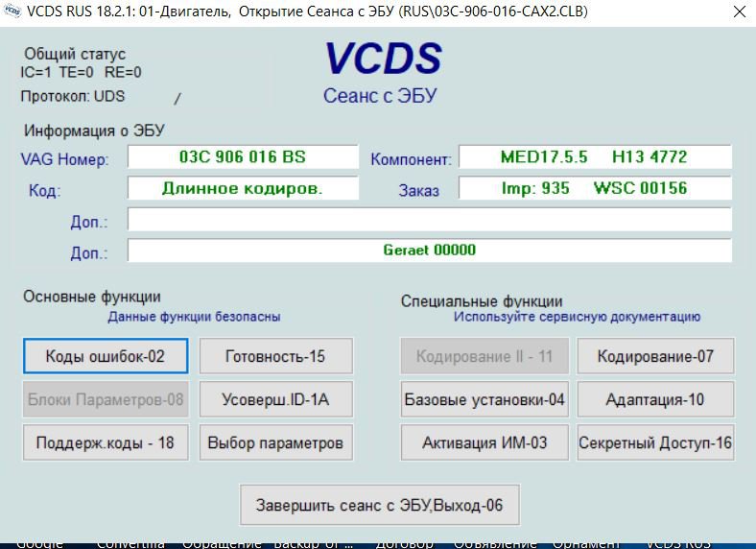Screen dimensions: 756x549
Task: Select VAG Номер field 03C 906 016 BS
Action: click(243, 156)
